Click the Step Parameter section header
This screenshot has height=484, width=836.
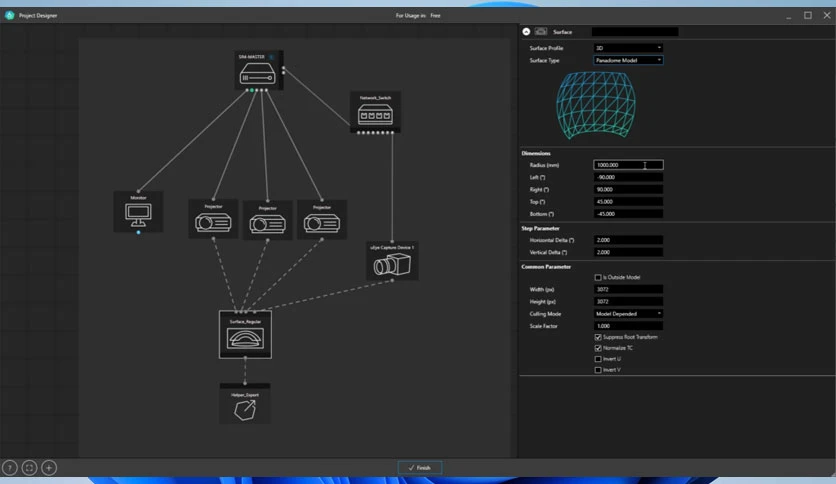540,228
